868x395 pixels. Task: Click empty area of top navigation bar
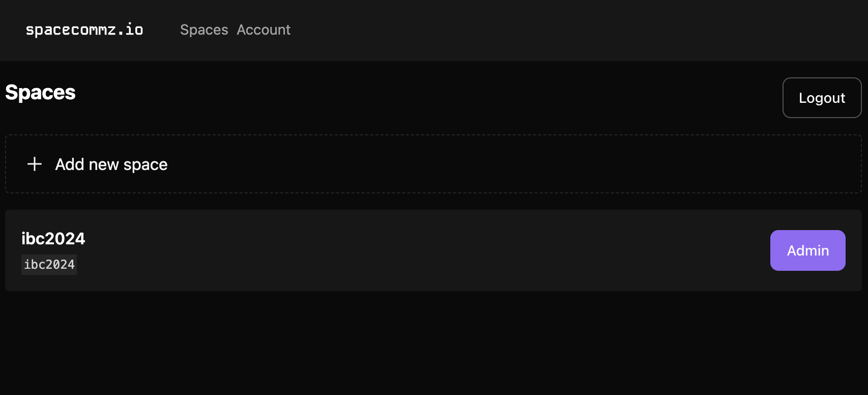pos(560,31)
